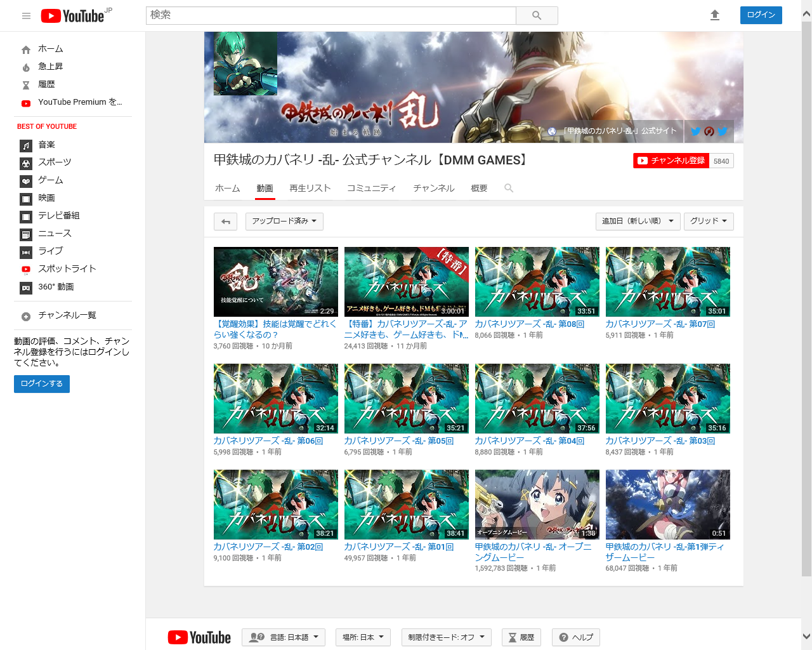Viewport: 812px width, 650px height.
Task: Select the スポーツ sports icon
Action: [26, 163]
